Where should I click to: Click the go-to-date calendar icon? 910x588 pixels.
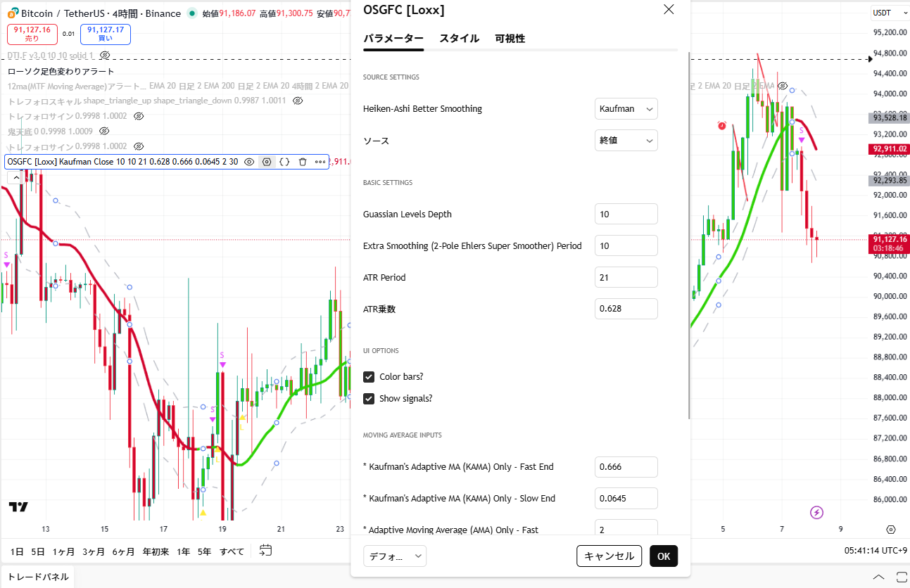pyautogui.click(x=265, y=550)
